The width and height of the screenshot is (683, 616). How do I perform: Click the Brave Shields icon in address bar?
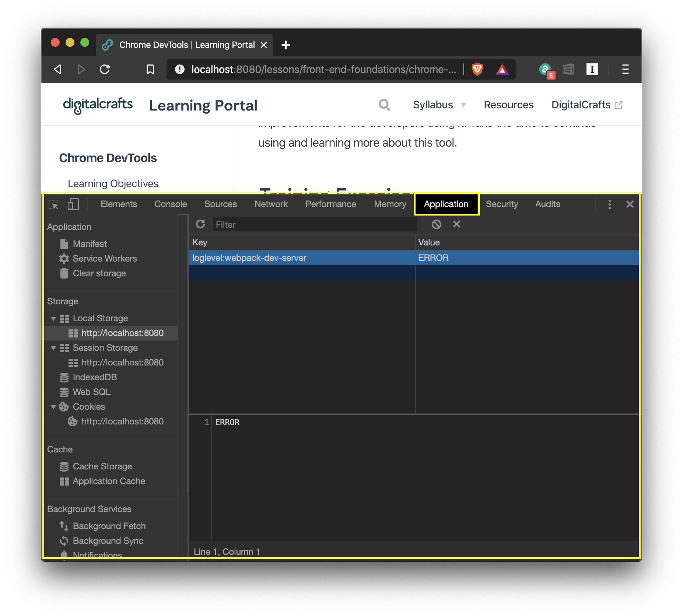point(476,69)
